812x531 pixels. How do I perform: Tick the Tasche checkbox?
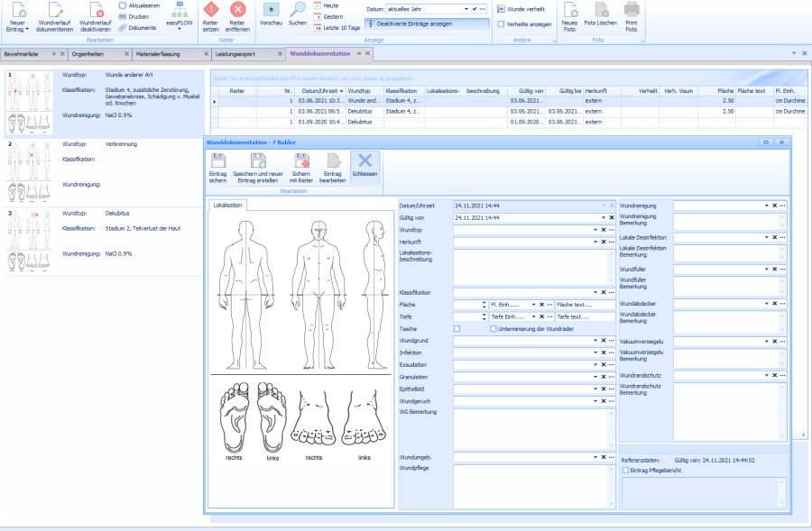(x=457, y=329)
